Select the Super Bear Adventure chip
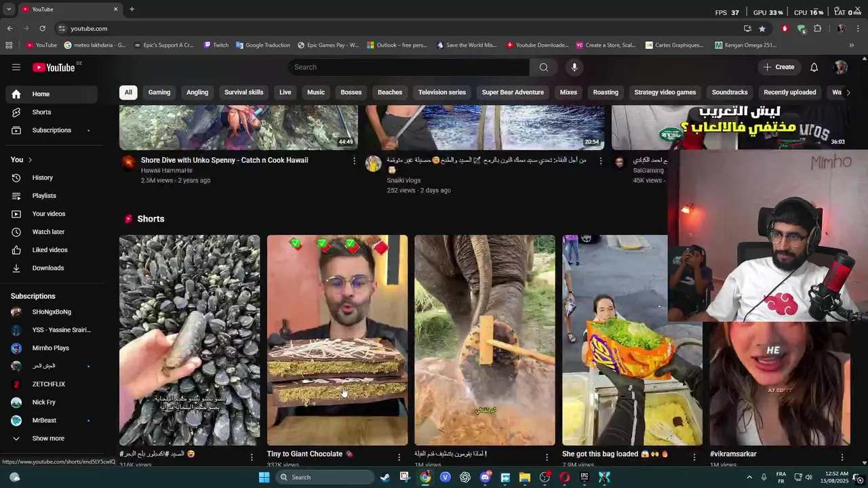 click(513, 92)
